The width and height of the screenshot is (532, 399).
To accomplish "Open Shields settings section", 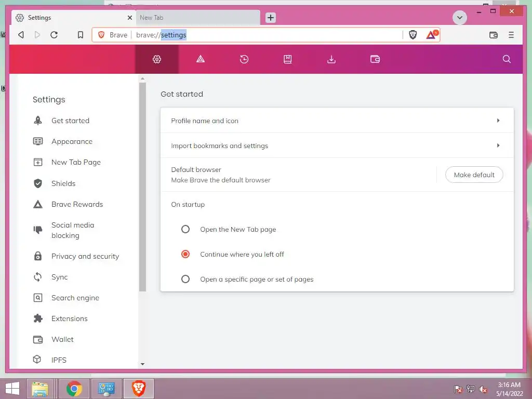I will tap(63, 183).
